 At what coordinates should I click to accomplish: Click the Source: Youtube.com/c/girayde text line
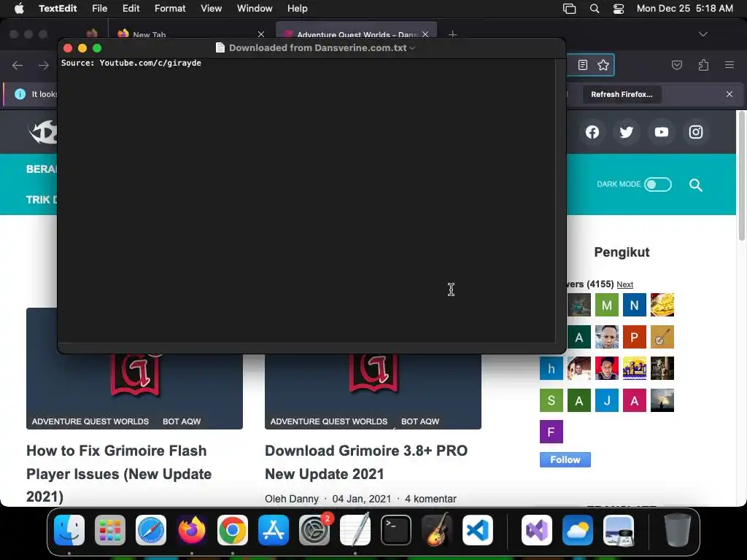click(x=131, y=63)
